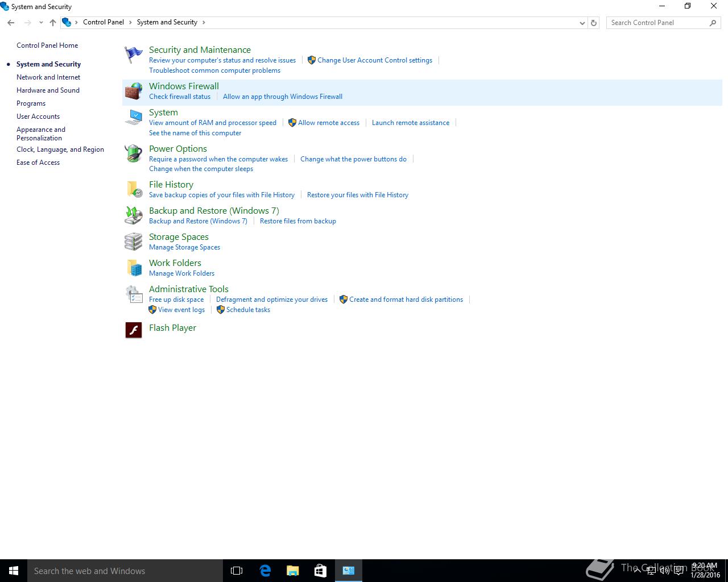Open the Power Options battery icon
Viewport: 728px width, 582px height.
134,153
